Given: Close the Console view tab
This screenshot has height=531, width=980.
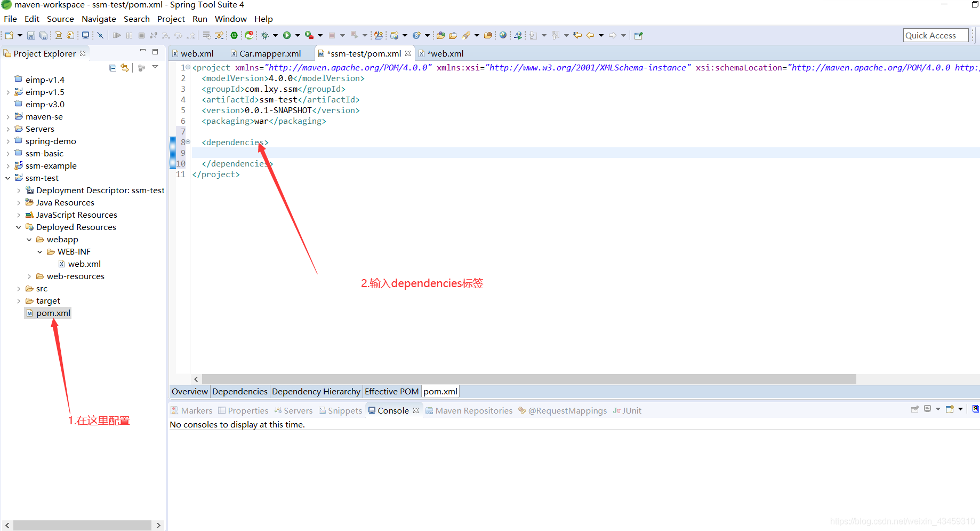Looking at the screenshot, I should (416, 410).
